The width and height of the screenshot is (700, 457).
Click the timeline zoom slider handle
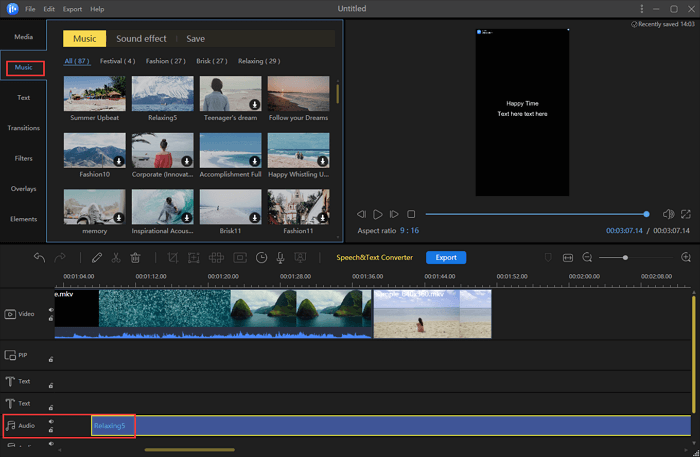pyautogui.click(x=625, y=257)
